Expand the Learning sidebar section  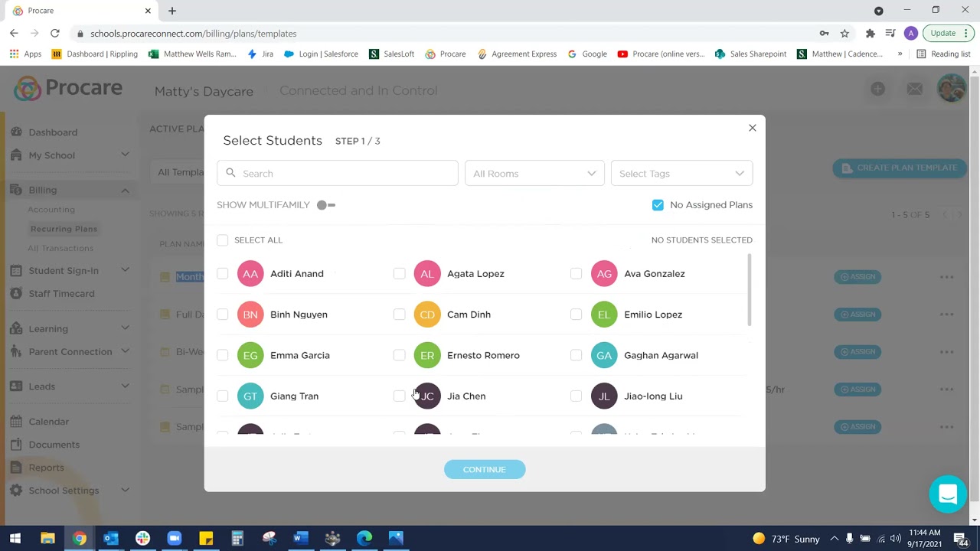(125, 328)
